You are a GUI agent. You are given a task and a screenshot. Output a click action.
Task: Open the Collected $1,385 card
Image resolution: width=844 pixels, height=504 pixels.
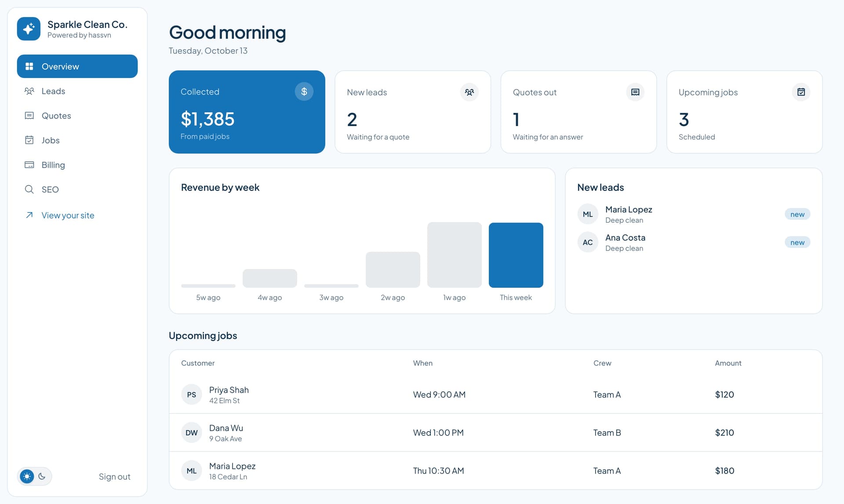tap(247, 112)
